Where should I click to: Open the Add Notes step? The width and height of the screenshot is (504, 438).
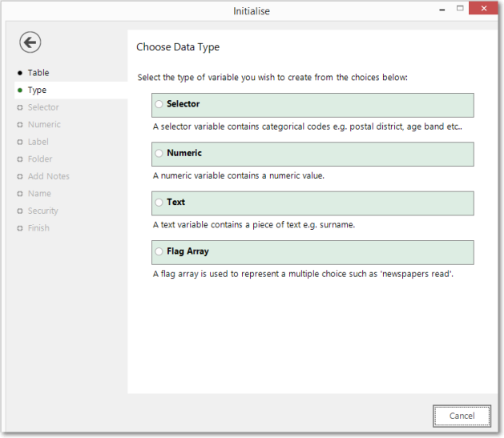coord(49,176)
